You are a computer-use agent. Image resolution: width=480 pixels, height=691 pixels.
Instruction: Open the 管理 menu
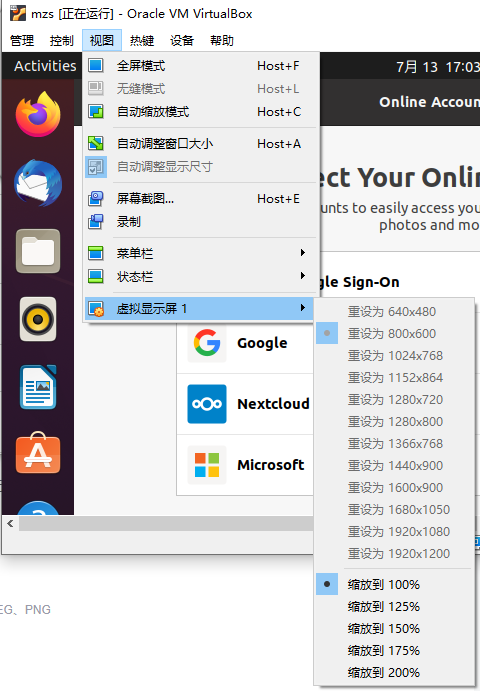(22, 41)
